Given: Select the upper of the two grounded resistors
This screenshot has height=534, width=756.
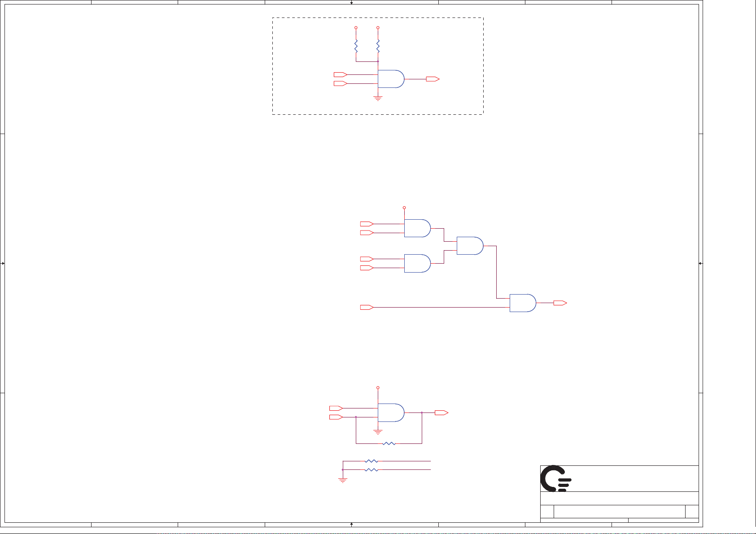Looking at the screenshot, I should [x=371, y=461].
